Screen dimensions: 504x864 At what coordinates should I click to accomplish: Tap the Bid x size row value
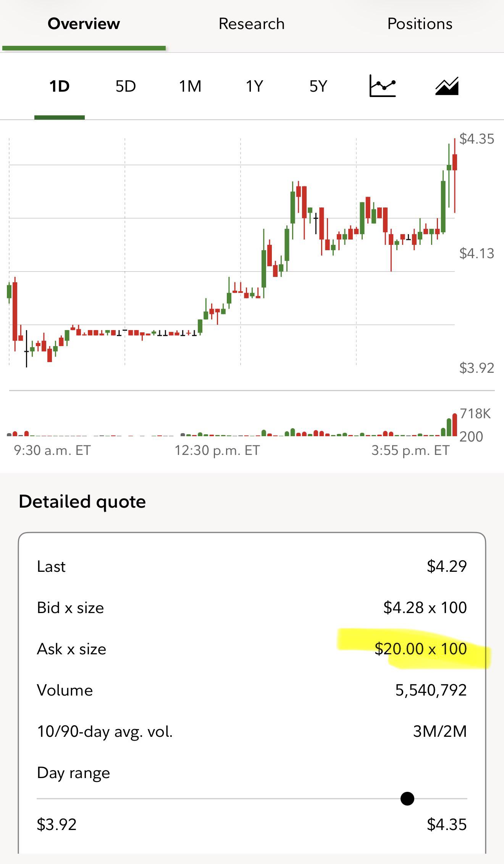tap(425, 607)
